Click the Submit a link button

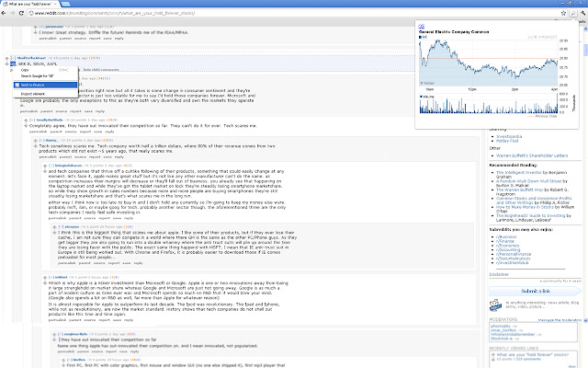[x=535, y=291]
